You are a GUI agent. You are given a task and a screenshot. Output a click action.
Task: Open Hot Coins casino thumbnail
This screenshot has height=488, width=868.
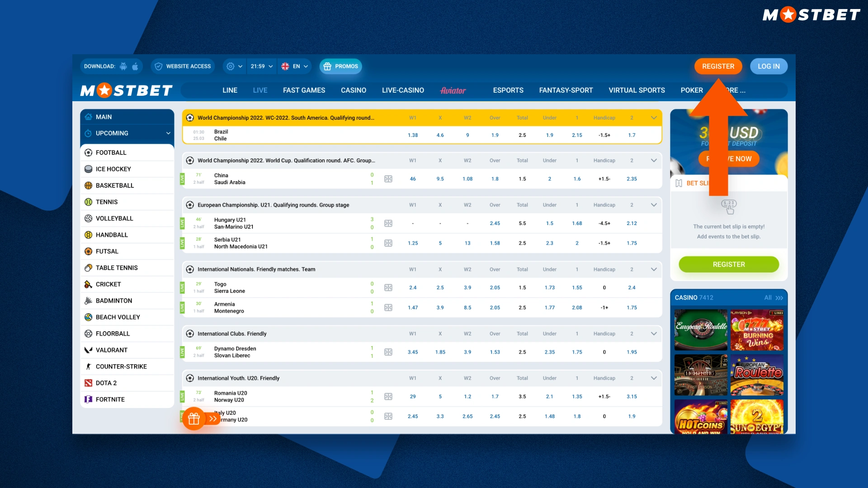point(701,417)
